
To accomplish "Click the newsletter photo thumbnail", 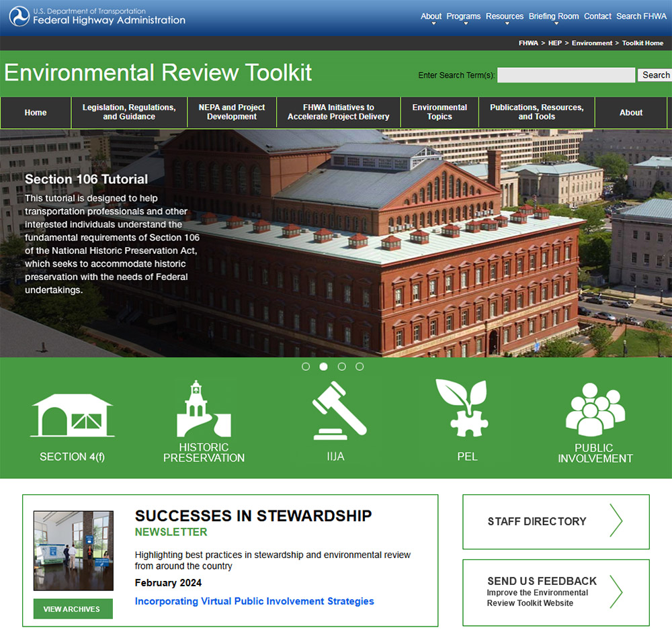I will click(x=73, y=549).
